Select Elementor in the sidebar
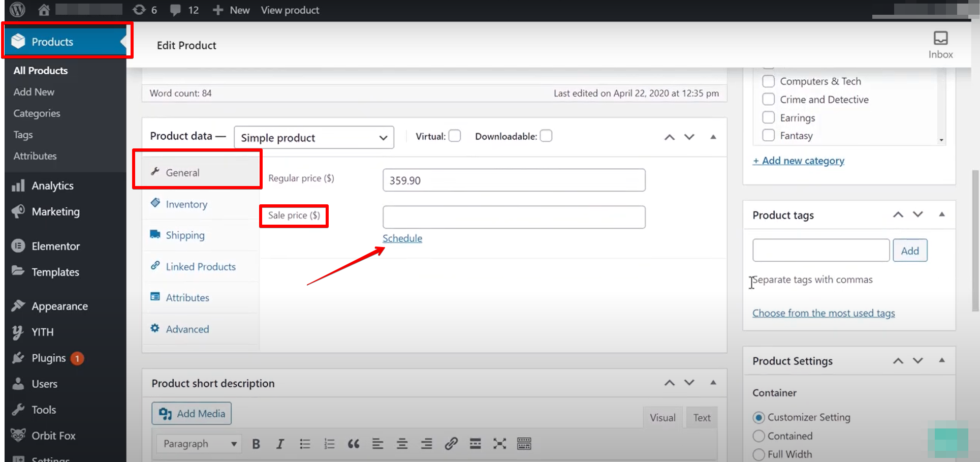The image size is (980, 462). (x=55, y=245)
